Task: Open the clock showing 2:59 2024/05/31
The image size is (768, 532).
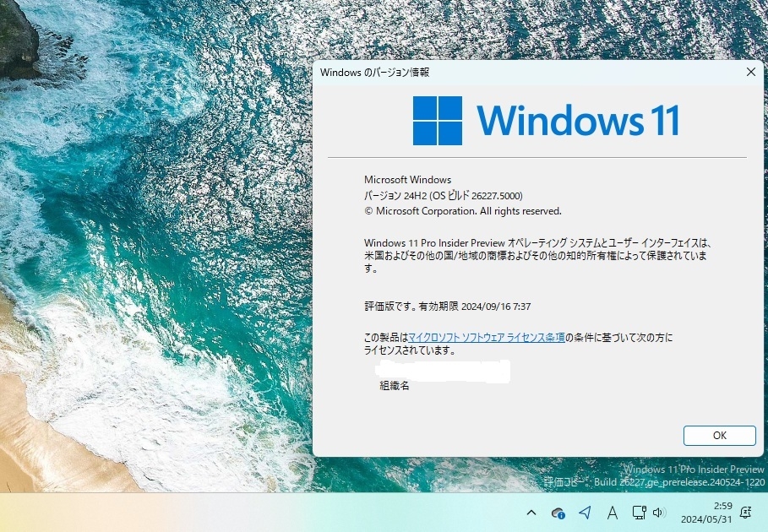Action: 706,513
